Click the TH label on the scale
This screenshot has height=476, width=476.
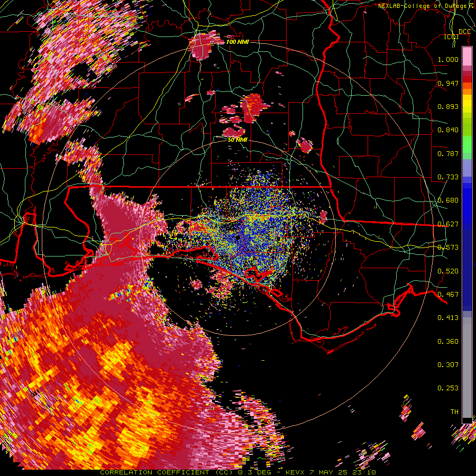(454, 412)
